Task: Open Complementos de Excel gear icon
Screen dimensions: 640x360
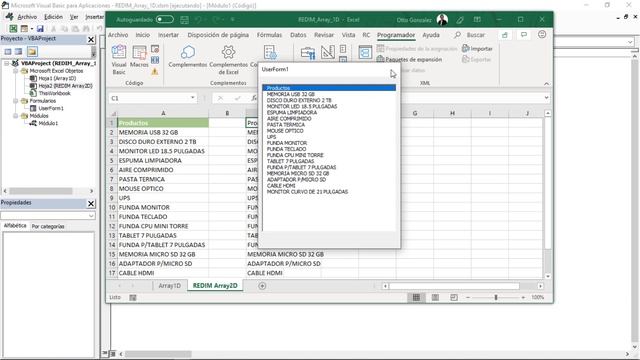Action: (x=228, y=60)
